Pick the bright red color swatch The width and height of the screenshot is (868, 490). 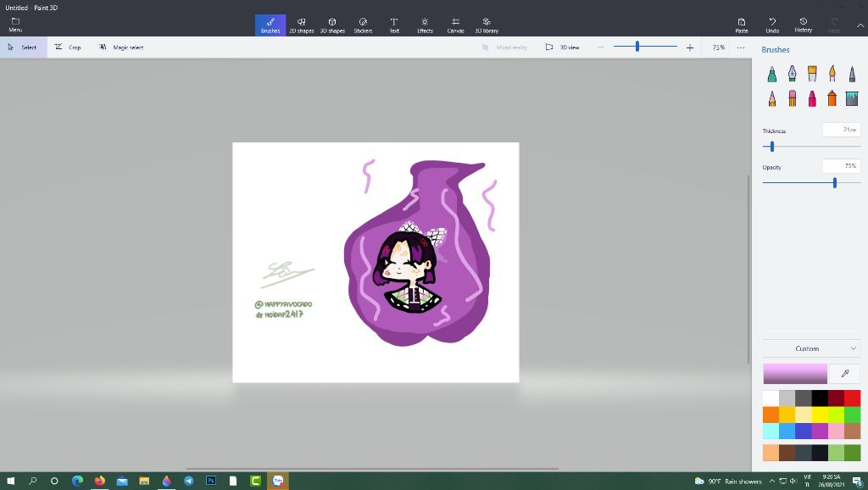click(853, 398)
